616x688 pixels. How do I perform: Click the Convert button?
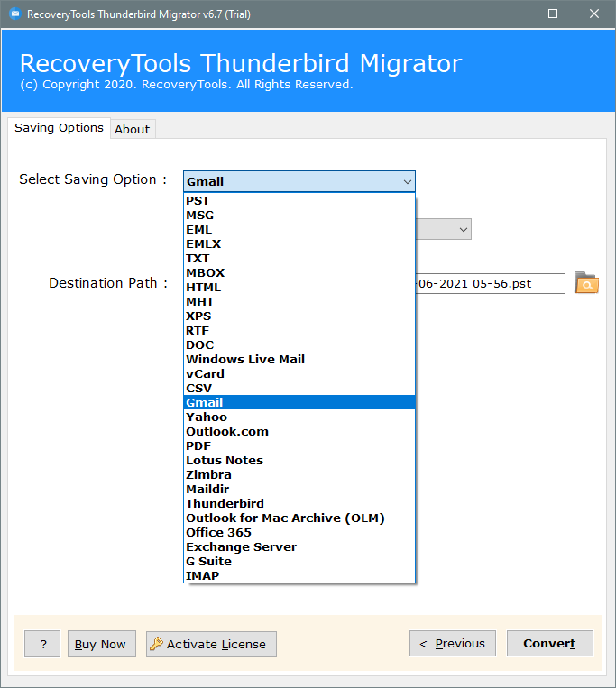coord(550,643)
